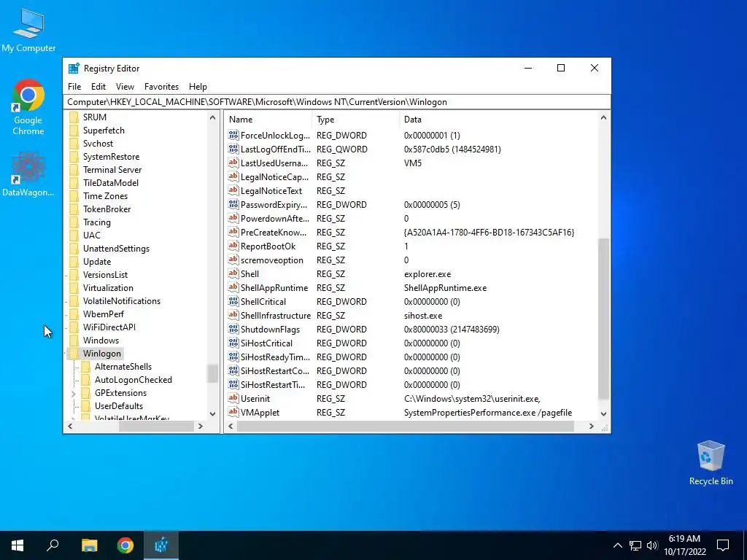Select the UserDefaults subkey
The image size is (747, 560).
click(x=119, y=405)
